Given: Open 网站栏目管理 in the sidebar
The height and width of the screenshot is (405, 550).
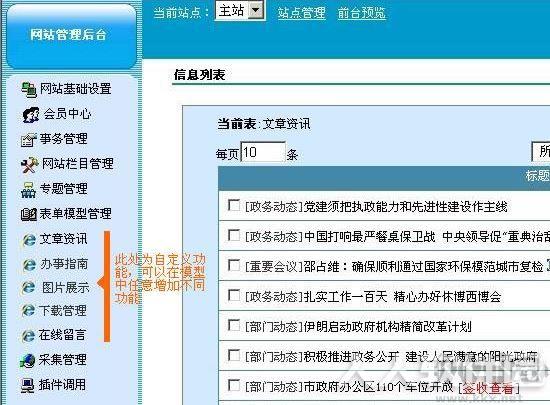Looking at the screenshot, I should pos(78,163).
